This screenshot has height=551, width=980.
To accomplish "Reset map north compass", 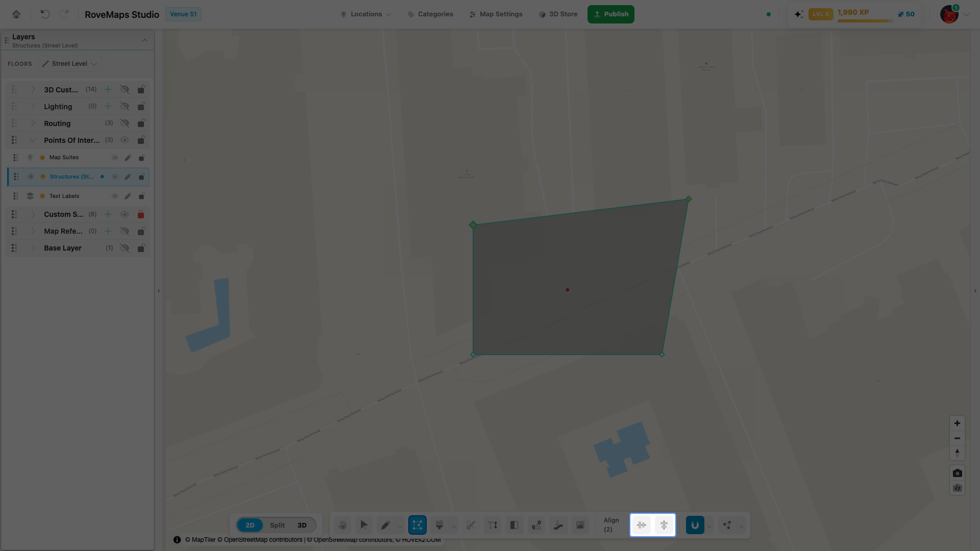I will [x=957, y=453].
